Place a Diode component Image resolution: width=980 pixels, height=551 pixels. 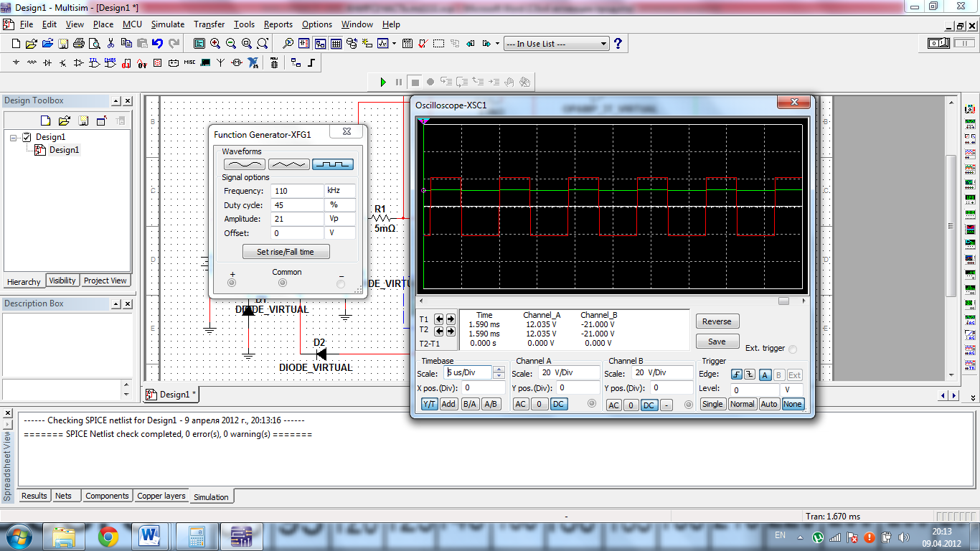click(x=47, y=62)
